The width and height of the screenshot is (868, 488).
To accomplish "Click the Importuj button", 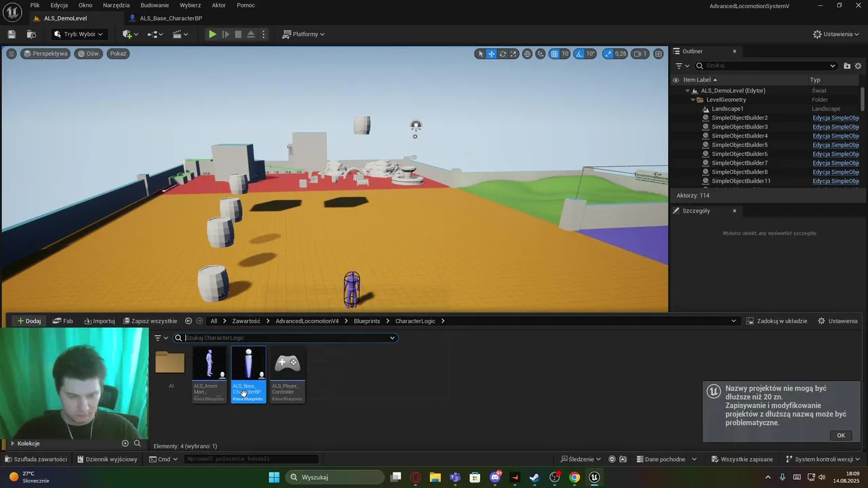I will [x=99, y=321].
